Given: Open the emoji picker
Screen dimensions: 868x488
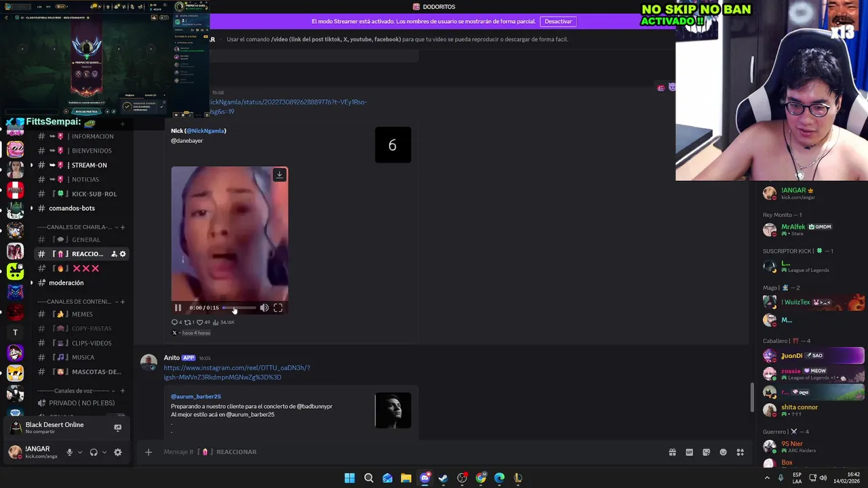Looking at the screenshot, I should [723, 452].
